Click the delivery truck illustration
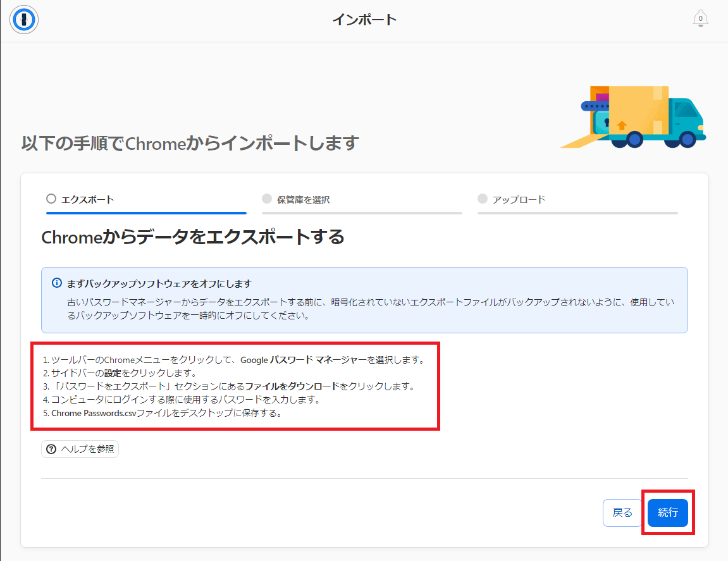The image size is (728, 561). 633,116
